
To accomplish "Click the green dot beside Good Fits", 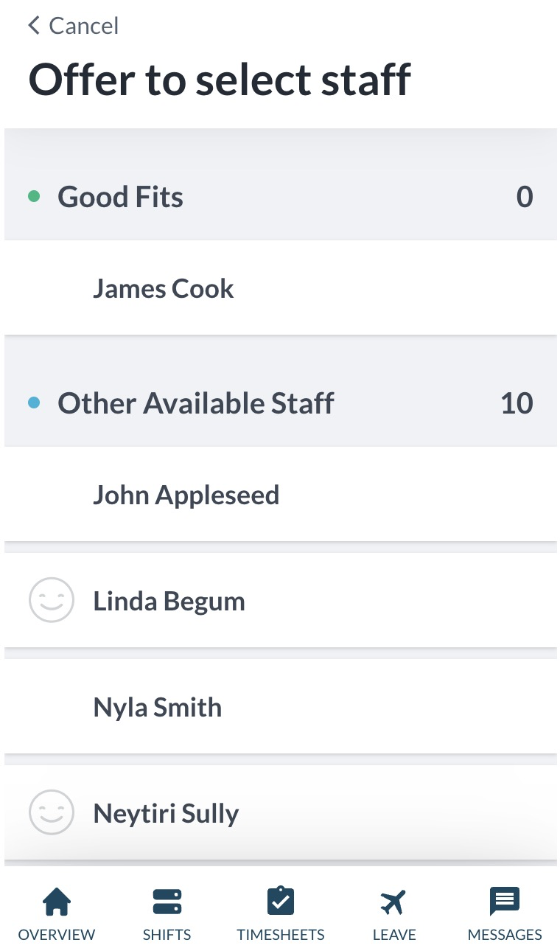I will pyautogui.click(x=33, y=197).
